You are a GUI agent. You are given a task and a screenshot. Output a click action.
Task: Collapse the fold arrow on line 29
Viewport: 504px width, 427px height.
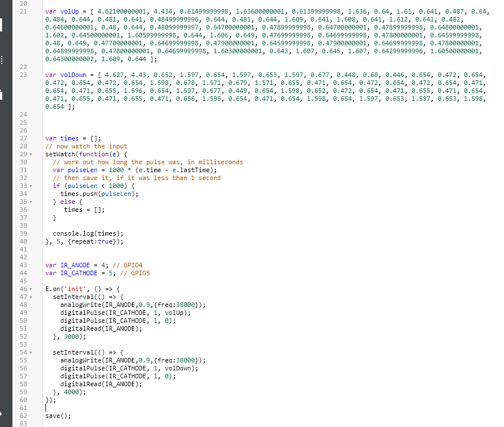31,155
